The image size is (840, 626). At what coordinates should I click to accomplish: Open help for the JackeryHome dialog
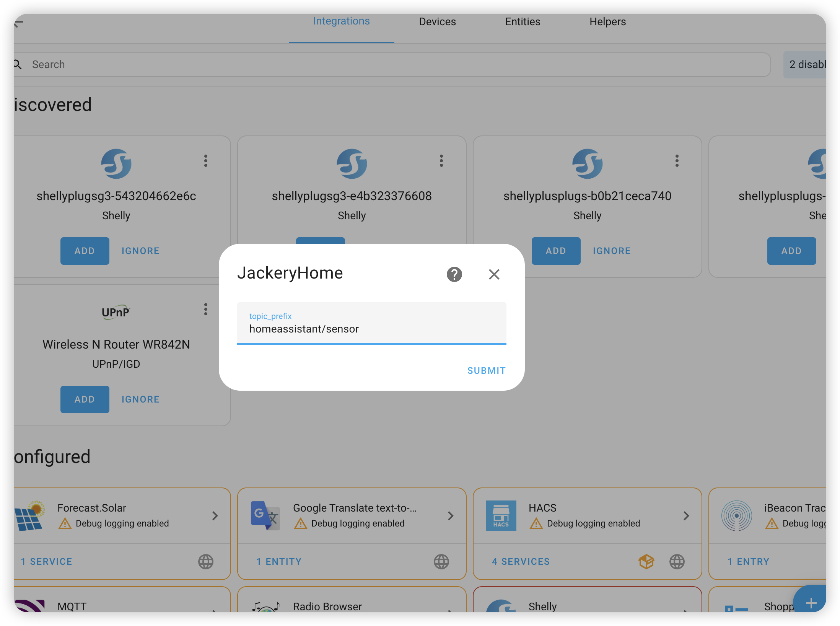click(454, 274)
